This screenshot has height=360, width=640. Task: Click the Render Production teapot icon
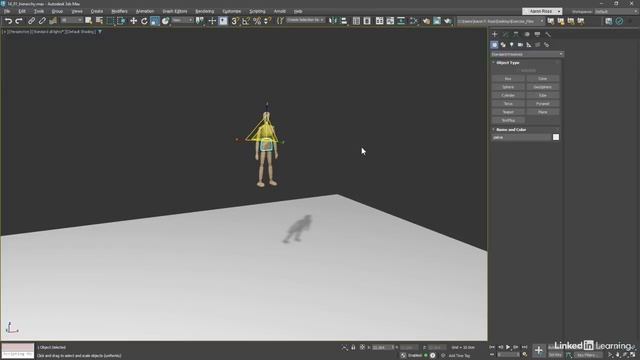(448, 21)
